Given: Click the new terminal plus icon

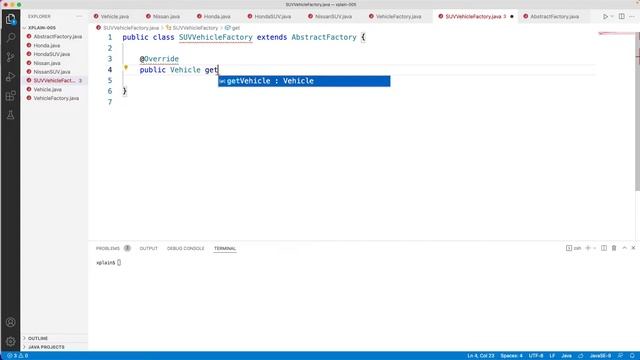Looking at the screenshot, I should tap(588, 248).
